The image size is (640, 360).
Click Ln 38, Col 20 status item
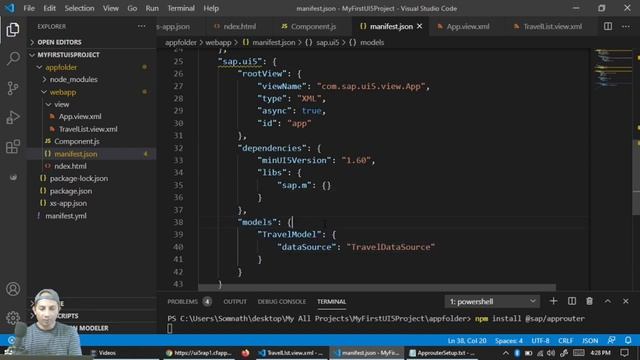click(x=467, y=340)
